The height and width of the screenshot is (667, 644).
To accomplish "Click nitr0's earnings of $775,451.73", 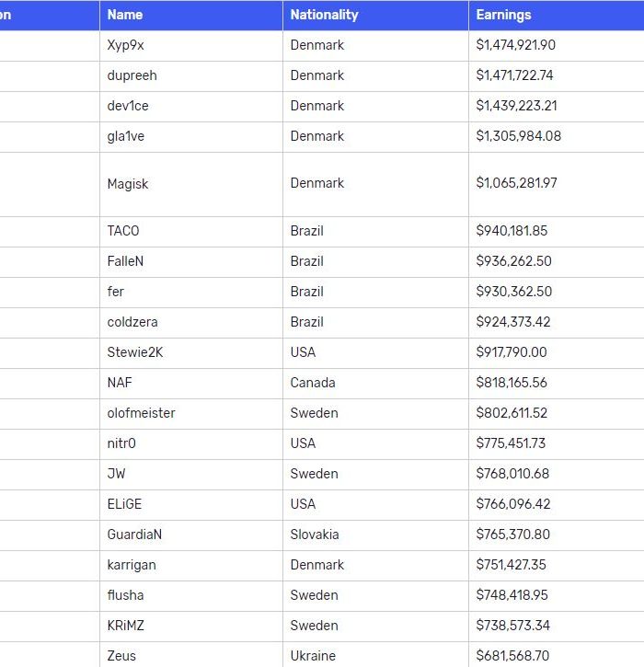I will 511,443.
